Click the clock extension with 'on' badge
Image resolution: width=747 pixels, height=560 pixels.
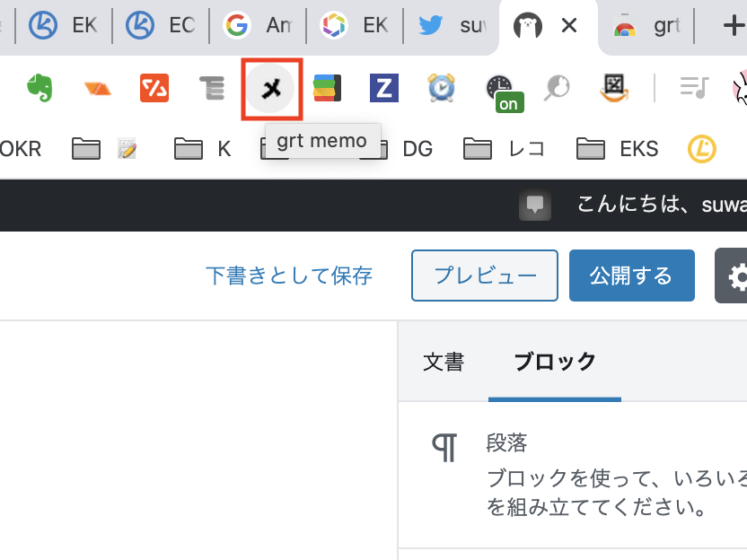coord(500,89)
